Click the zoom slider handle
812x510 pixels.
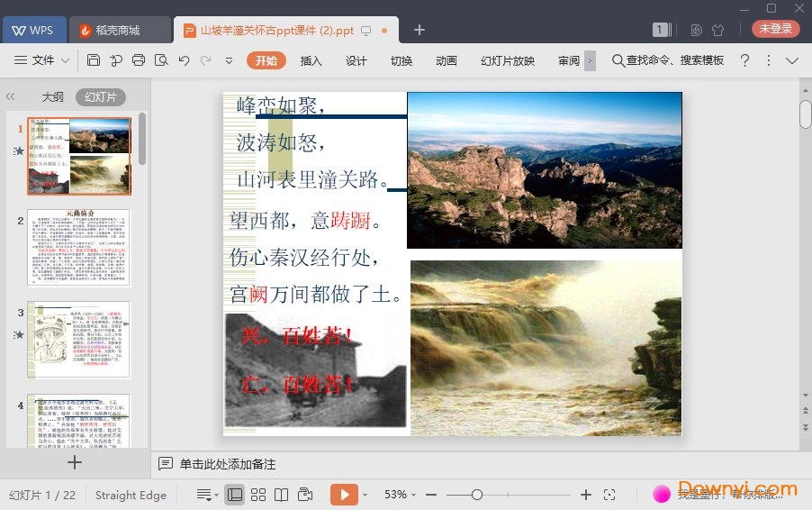point(477,495)
